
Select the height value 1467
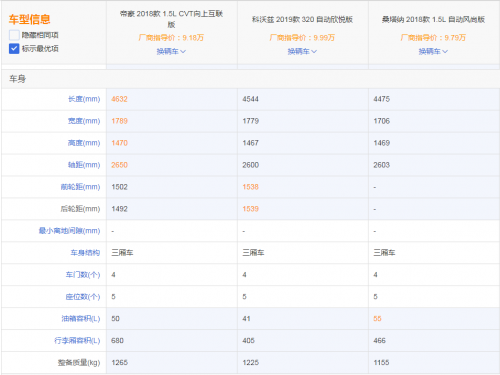(x=250, y=143)
